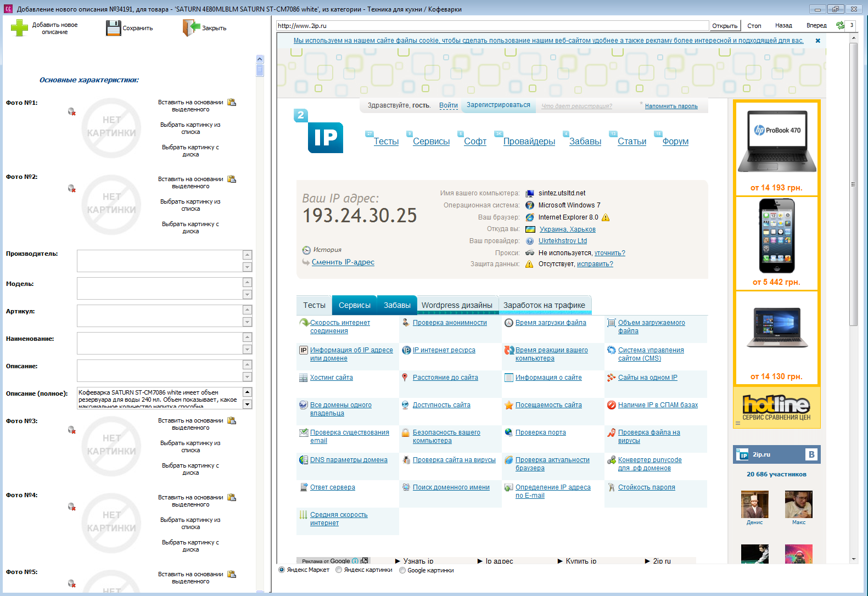Click the delete image icon for Фото №3
The image size is (868, 596).
[x=71, y=430]
